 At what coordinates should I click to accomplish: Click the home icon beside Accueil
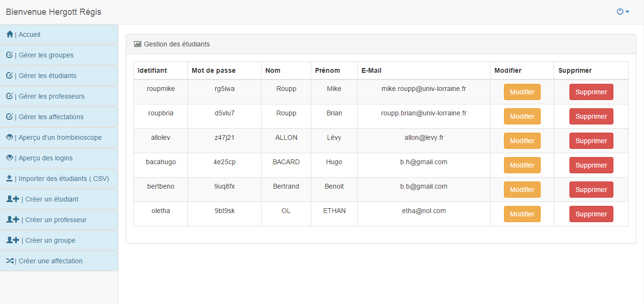(x=10, y=34)
